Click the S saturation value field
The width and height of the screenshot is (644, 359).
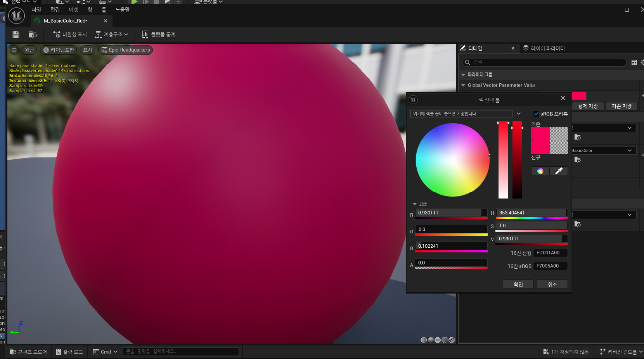(531, 226)
